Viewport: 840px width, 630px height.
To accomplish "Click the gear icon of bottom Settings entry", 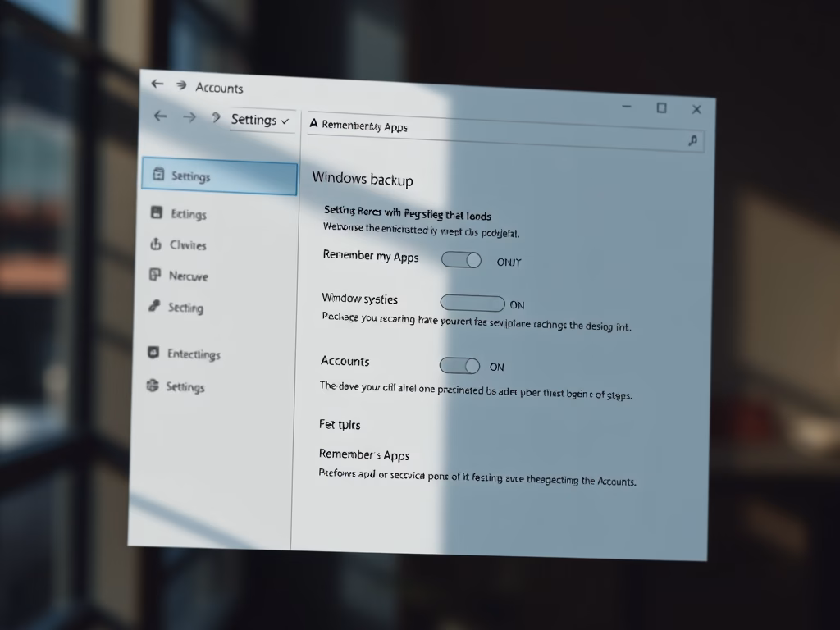I will tap(153, 386).
